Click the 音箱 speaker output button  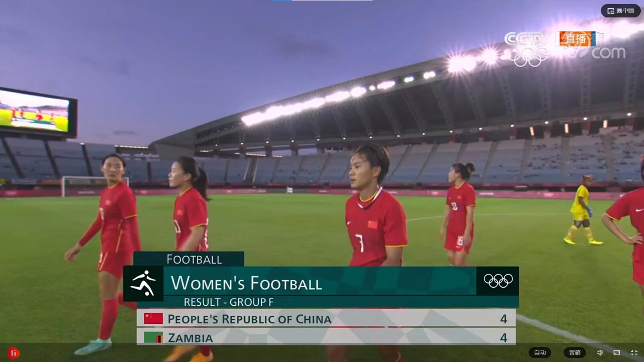pos(574,353)
